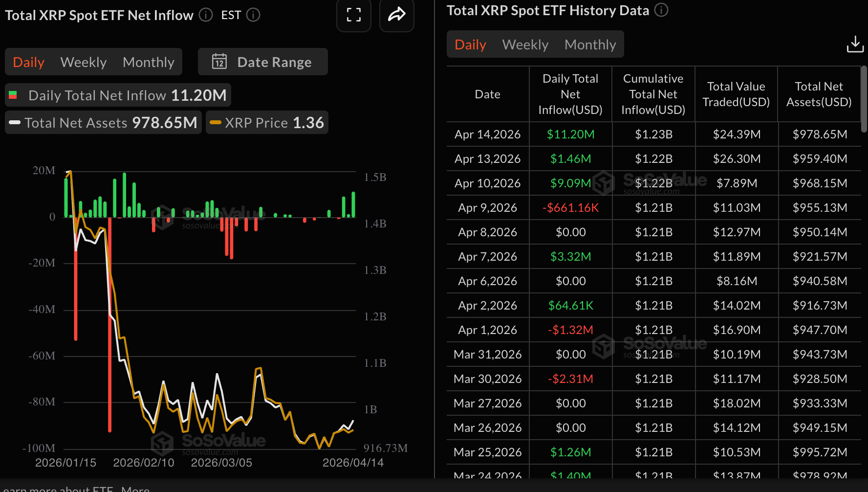Click the EST timezone label
This screenshot has height=492, width=868.
[231, 15]
